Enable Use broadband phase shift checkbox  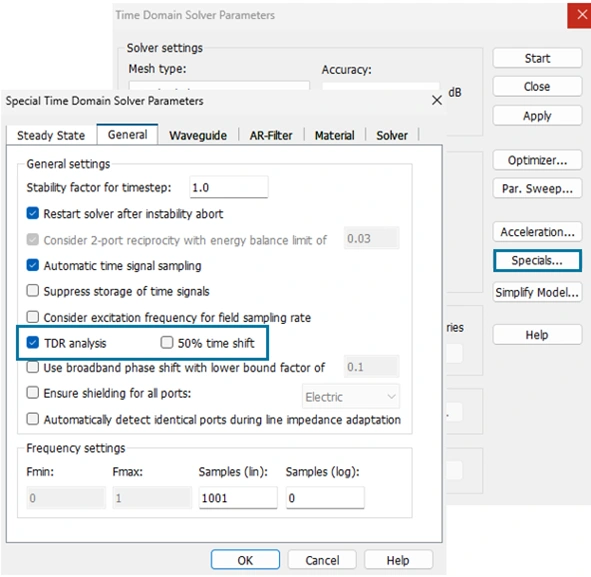33,367
